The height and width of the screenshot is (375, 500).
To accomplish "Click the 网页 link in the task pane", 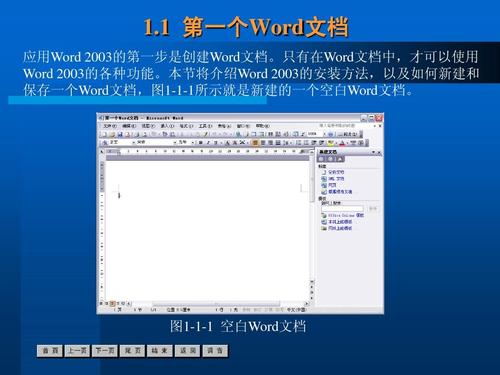I will [332, 185].
